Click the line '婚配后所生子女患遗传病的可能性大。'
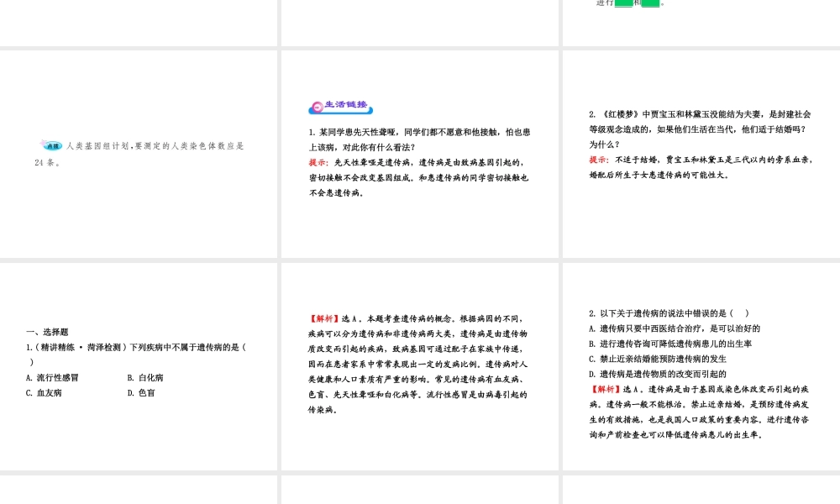 (659, 176)
